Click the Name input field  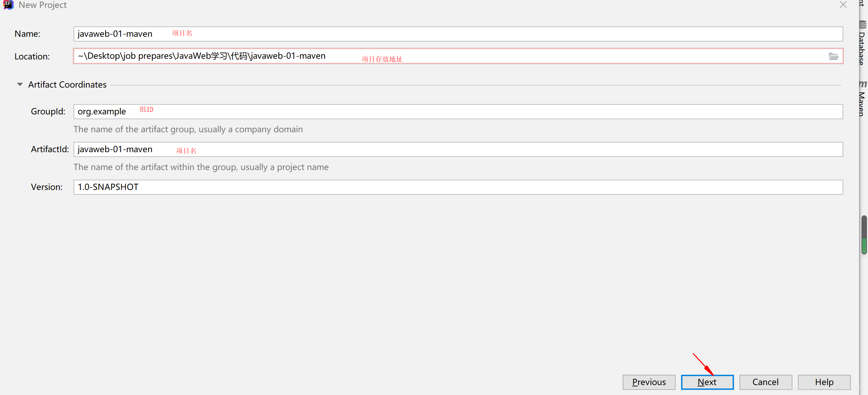(458, 34)
